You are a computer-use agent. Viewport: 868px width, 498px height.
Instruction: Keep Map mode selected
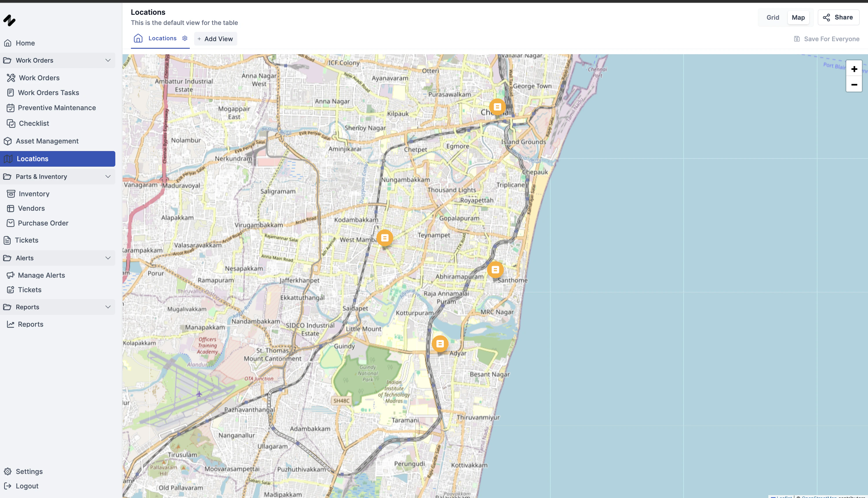(798, 17)
